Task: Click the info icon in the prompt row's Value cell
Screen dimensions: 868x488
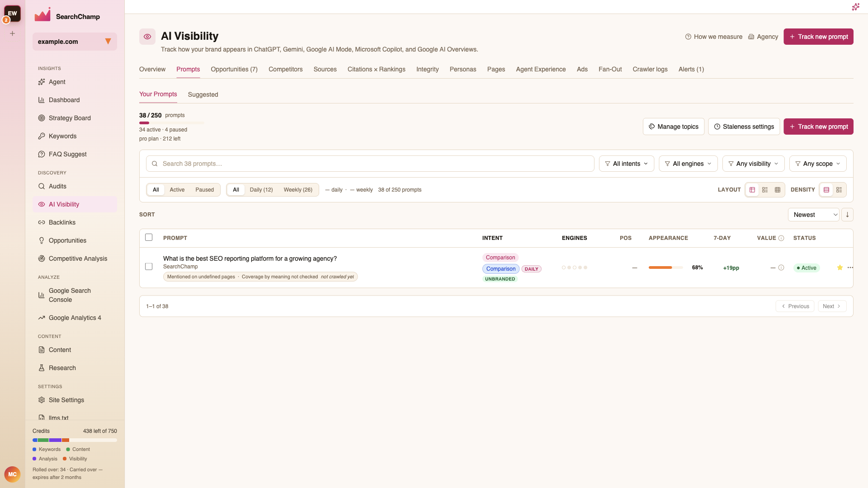Action: point(781,267)
